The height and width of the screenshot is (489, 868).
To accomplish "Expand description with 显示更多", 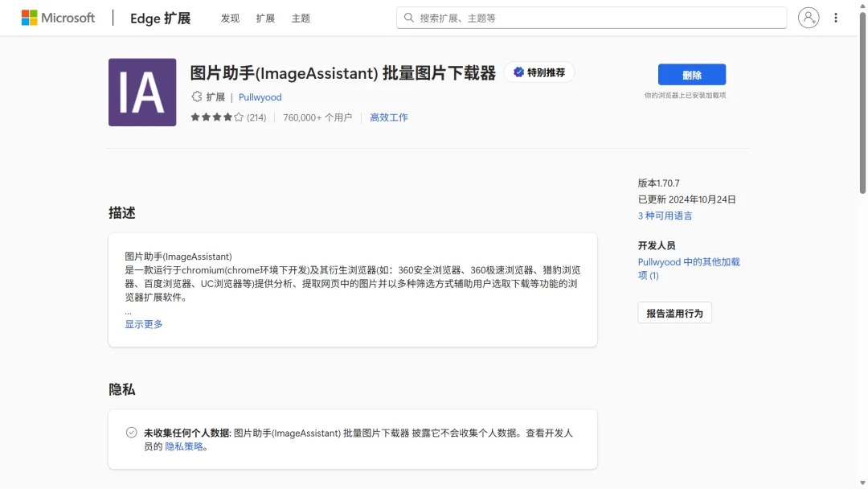I will point(143,324).
